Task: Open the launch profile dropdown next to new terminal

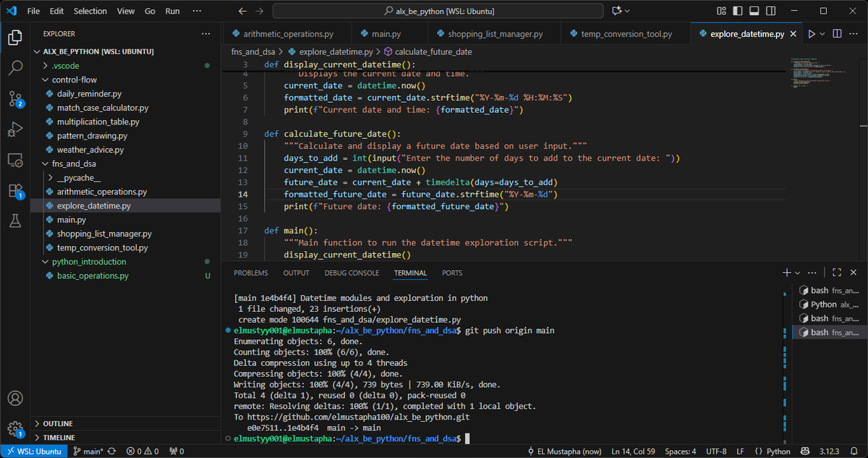Action: pos(798,273)
